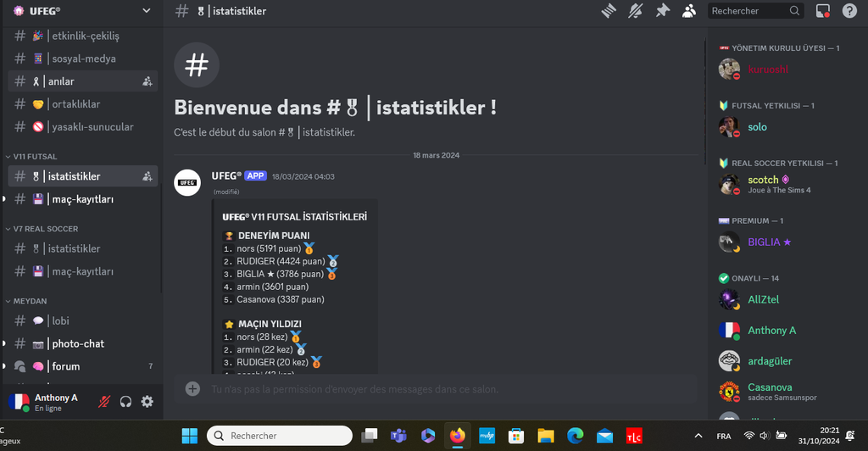868x451 pixels.
Task: Toggle the member list visibility
Action: [x=689, y=11]
